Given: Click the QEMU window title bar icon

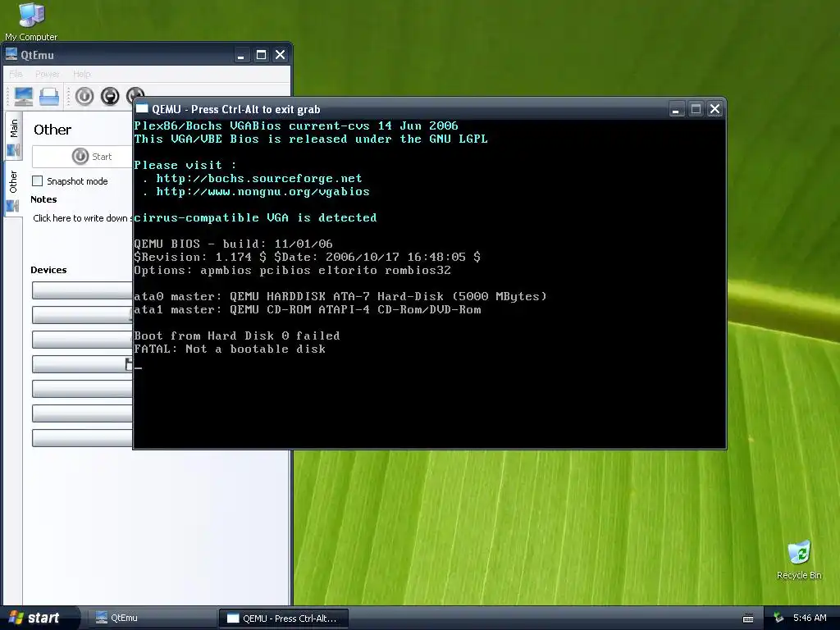Looking at the screenshot, I should (142, 109).
